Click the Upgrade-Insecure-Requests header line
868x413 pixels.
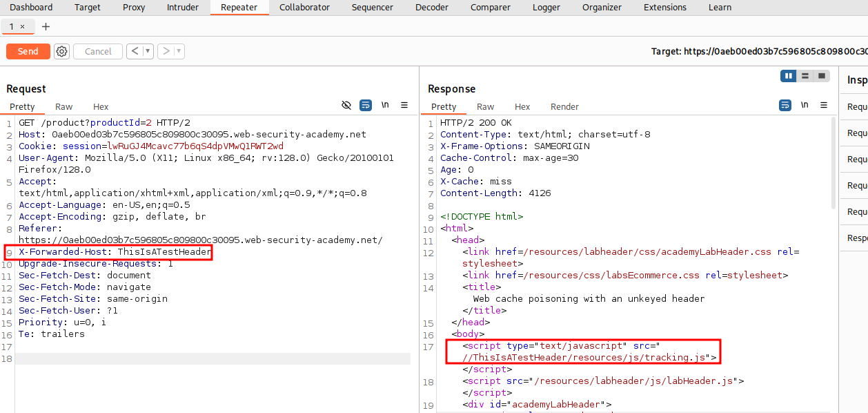click(96, 264)
